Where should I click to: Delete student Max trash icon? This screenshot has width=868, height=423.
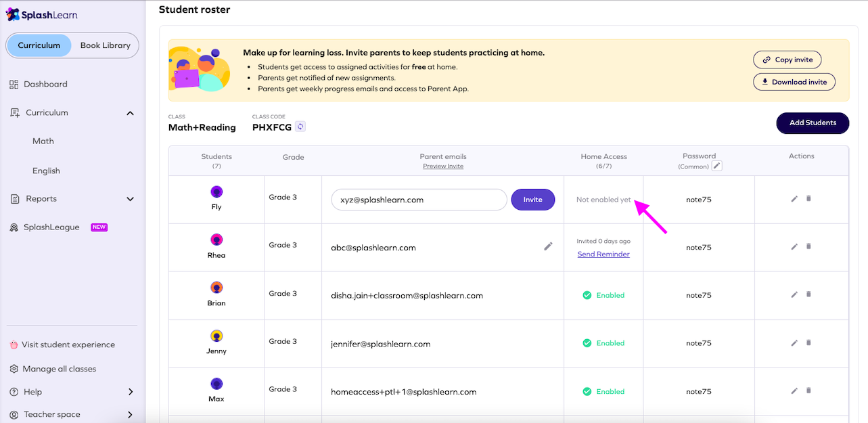(x=808, y=391)
